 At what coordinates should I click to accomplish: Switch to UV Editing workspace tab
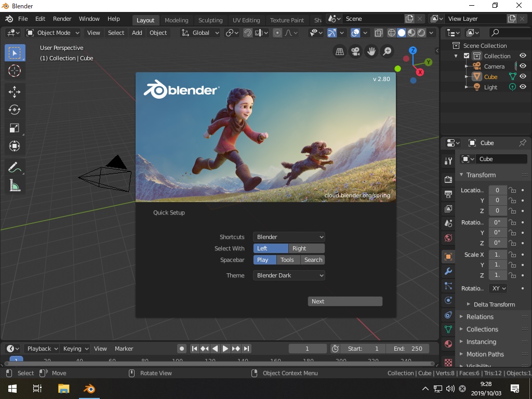[x=246, y=20]
